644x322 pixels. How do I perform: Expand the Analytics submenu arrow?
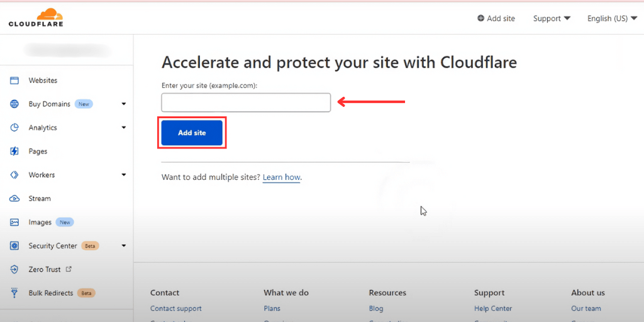tap(124, 128)
